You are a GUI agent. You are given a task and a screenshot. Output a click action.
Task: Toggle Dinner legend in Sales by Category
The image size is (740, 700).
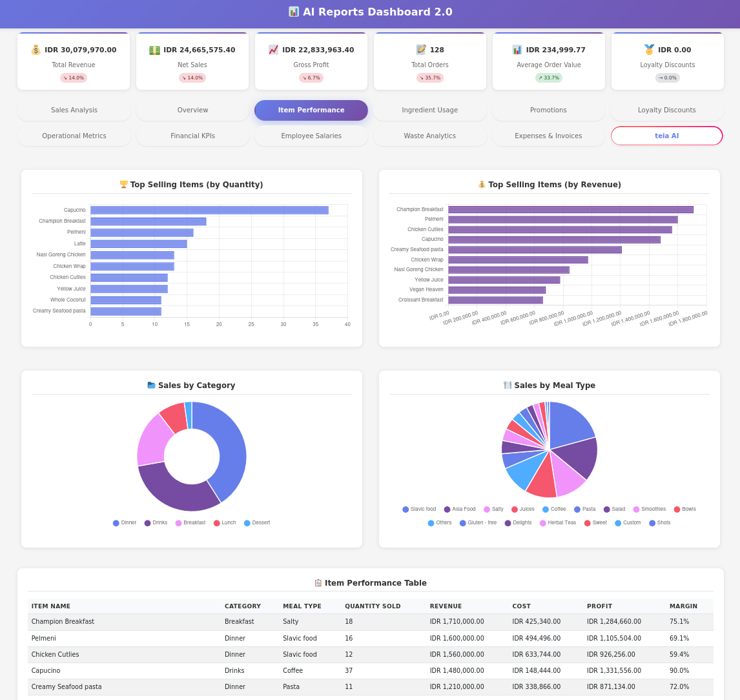pos(125,523)
